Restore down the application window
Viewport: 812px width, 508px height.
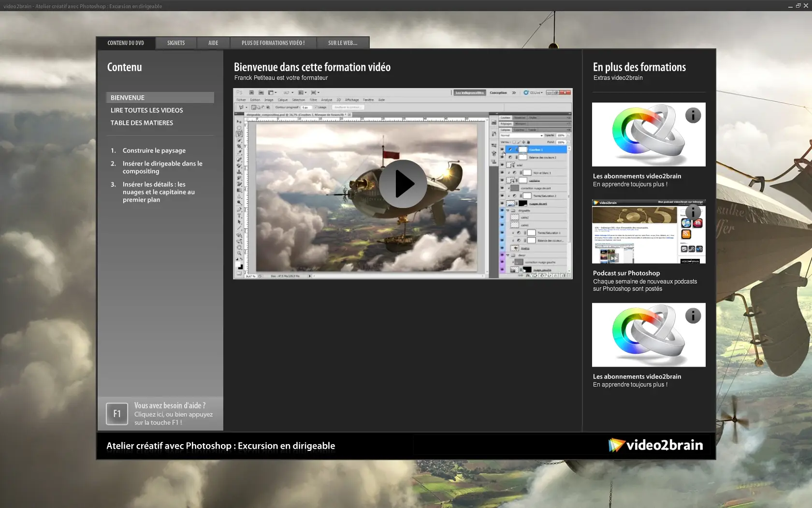[798, 6]
